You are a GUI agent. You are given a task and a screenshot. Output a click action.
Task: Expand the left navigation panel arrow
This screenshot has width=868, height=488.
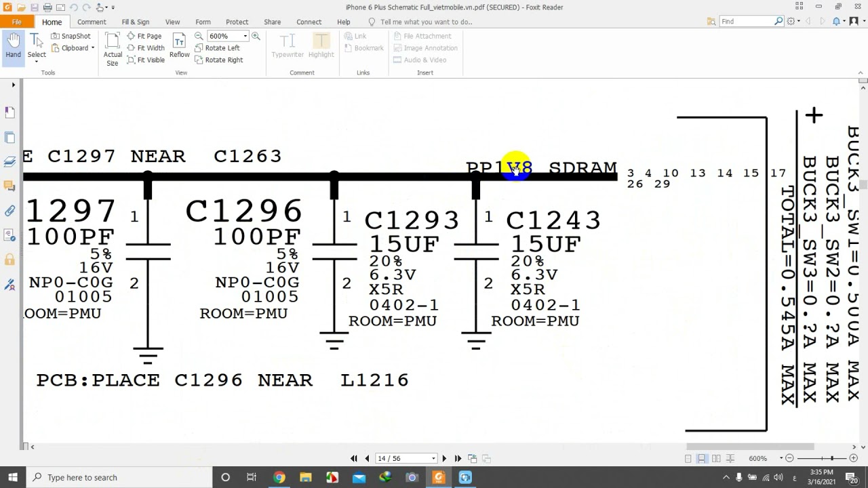coord(13,85)
